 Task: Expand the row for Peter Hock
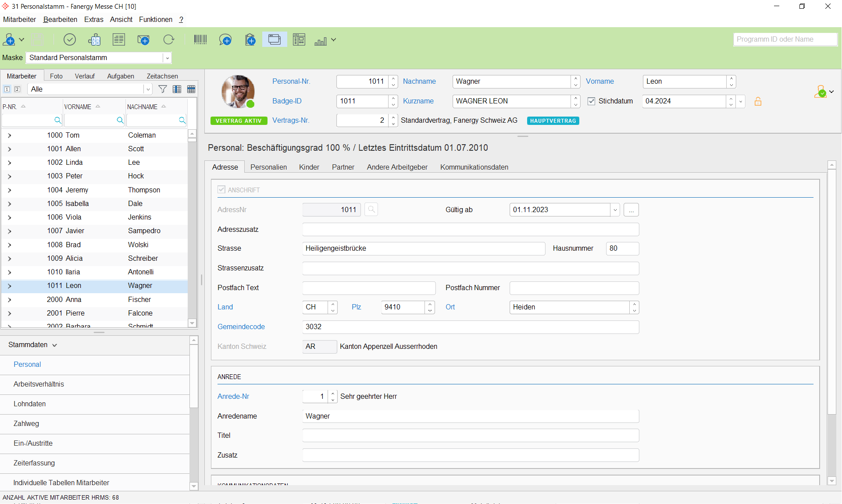pyautogui.click(x=9, y=176)
